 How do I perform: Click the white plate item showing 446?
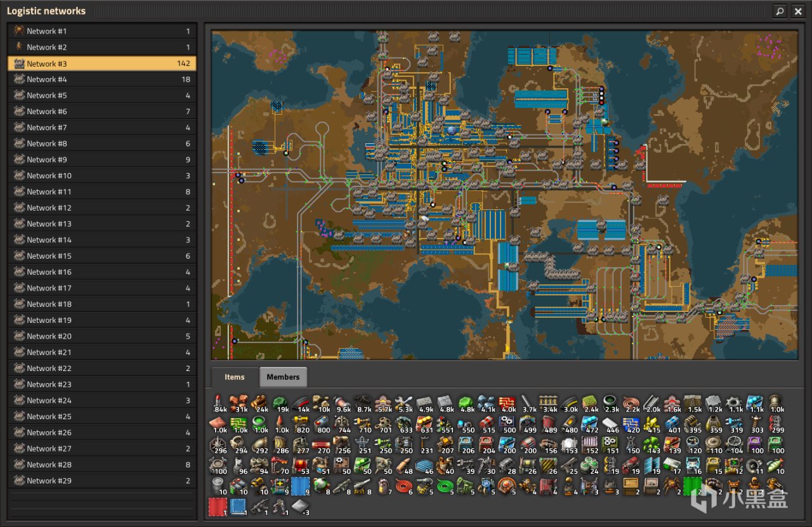click(x=611, y=424)
